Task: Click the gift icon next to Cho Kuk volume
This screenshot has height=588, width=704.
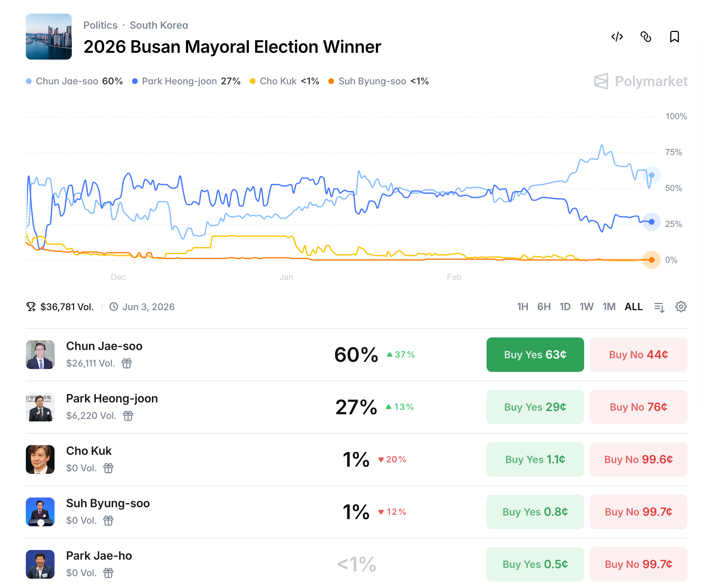Action: pos(108,468)
